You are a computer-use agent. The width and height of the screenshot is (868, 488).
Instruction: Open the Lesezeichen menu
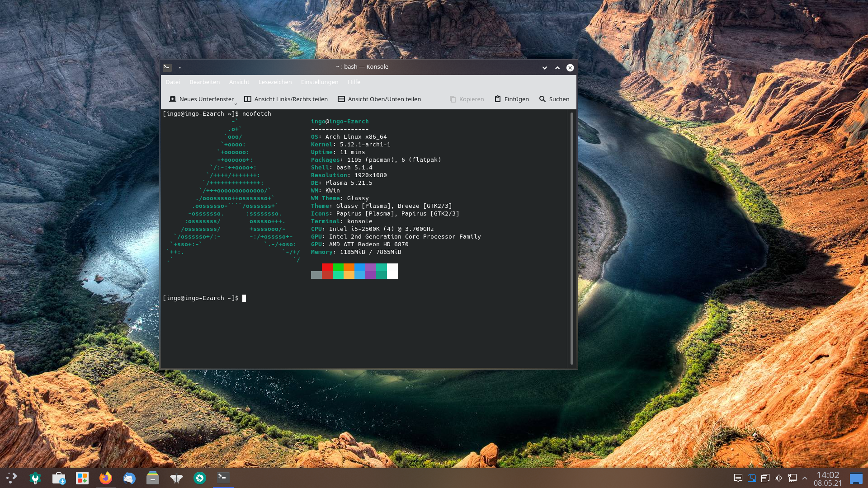click(275, 82)
